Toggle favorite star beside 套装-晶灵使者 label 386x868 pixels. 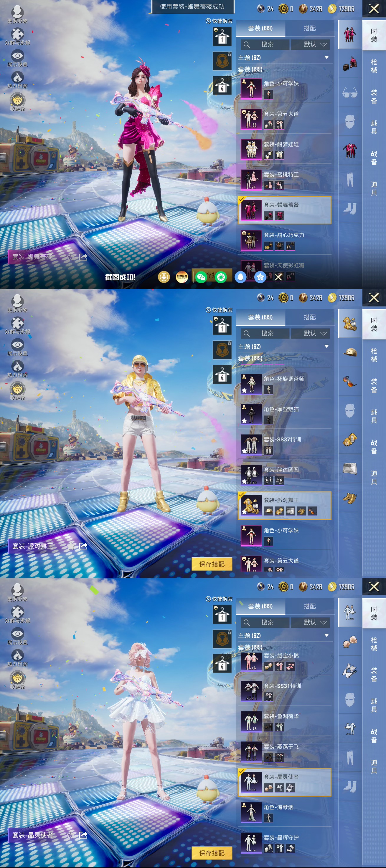71,835
